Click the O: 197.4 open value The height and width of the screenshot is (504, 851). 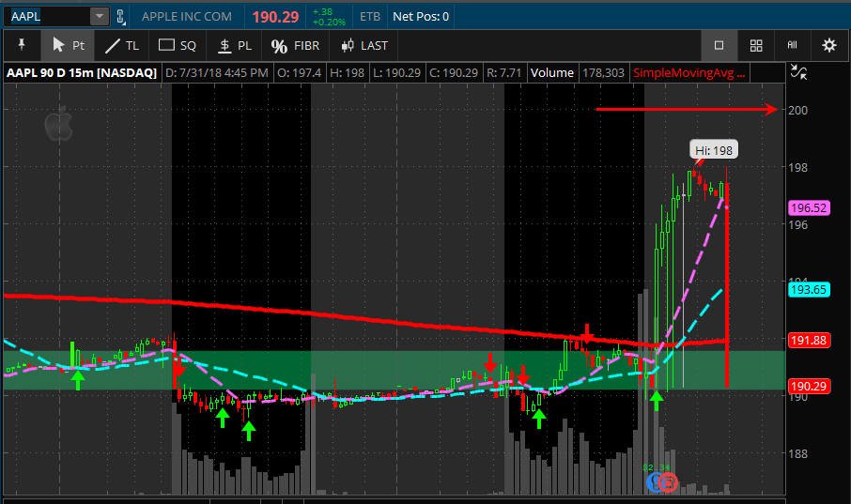point(299,72)
